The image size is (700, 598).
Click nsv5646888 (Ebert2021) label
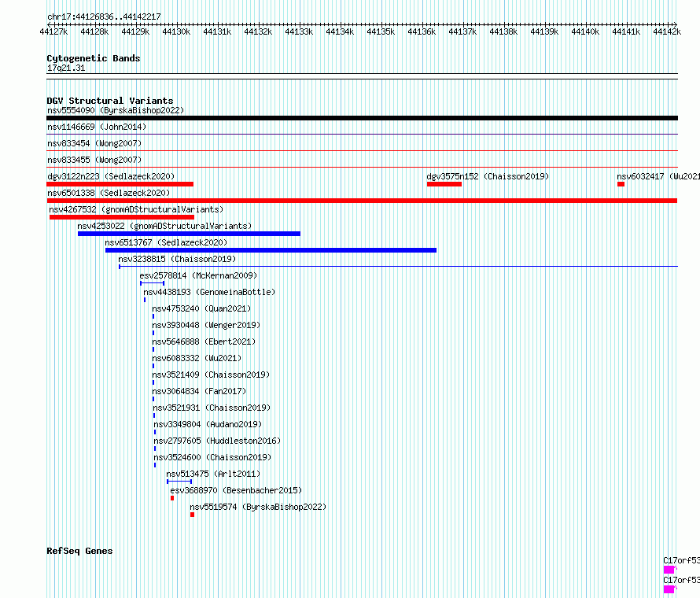[204, 341]
